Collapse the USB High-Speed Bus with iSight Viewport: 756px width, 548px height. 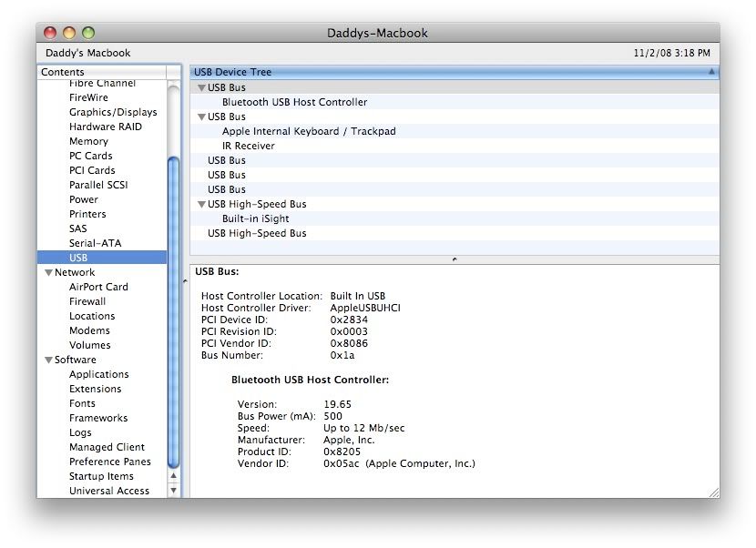click(x=201, y=204)
